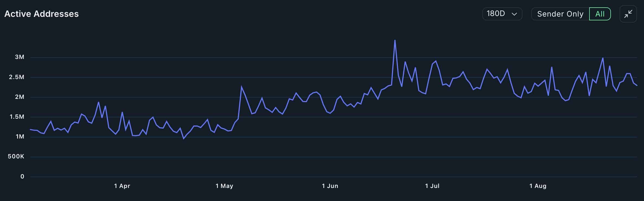Click the 1 Jul date label
Screen dimensions: 644x201
click(432, 186)
